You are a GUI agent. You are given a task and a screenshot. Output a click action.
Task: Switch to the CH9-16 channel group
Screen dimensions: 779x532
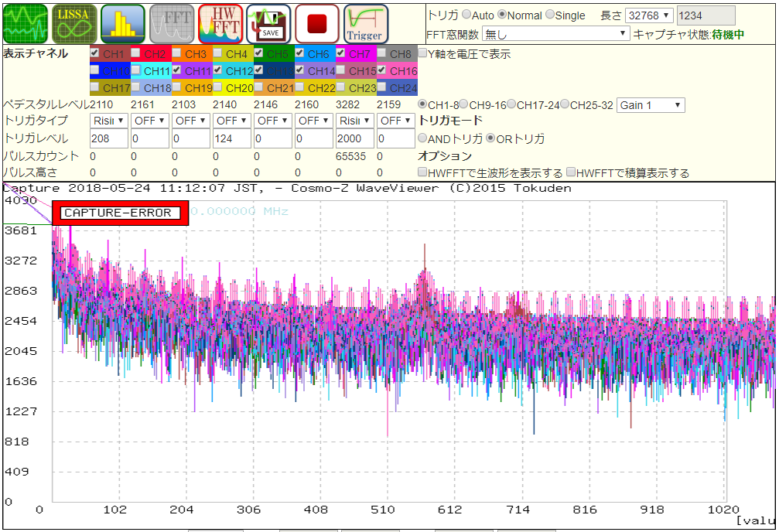click(x=466, y=104)
